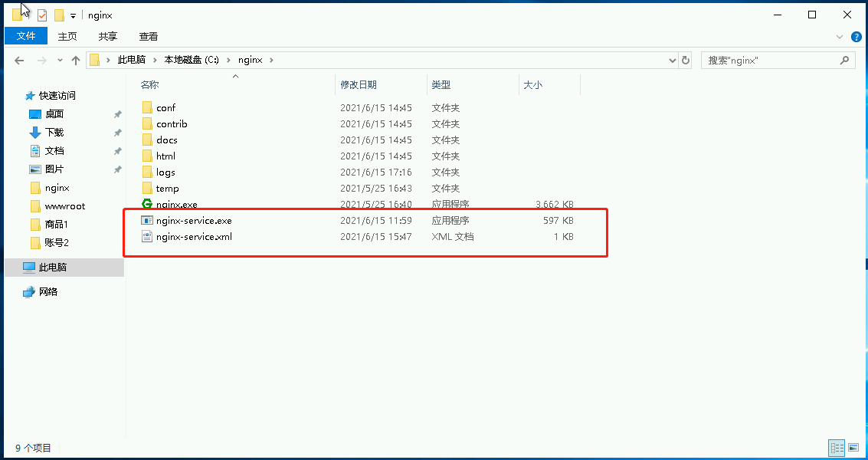Click the 图片 pin icon
Screen dimensions: 868x460
click(x=117, y=169)
